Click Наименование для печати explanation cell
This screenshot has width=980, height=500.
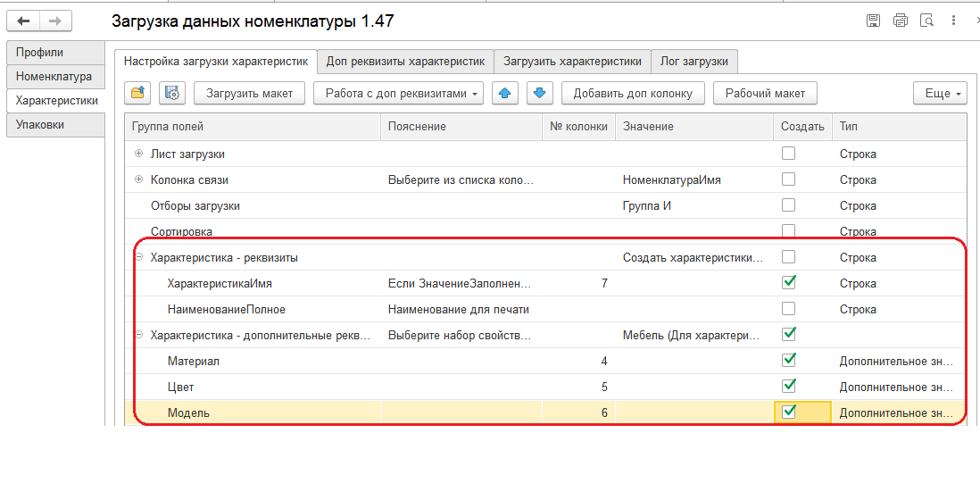pyautogui.click(x=461, y=309)
